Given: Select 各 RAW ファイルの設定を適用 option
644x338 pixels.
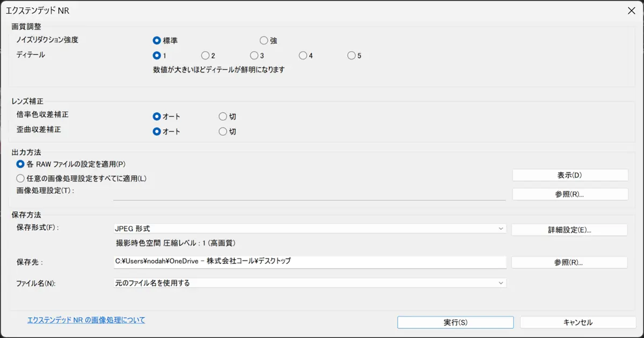Looking at the screenshot, I should pyautogui.click(x=21, y=164).
